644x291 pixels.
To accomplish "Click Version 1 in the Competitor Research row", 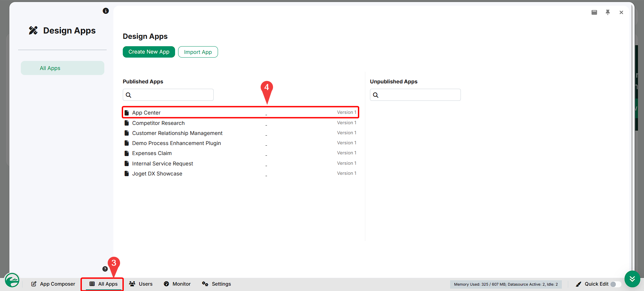I will click(347, 123).
